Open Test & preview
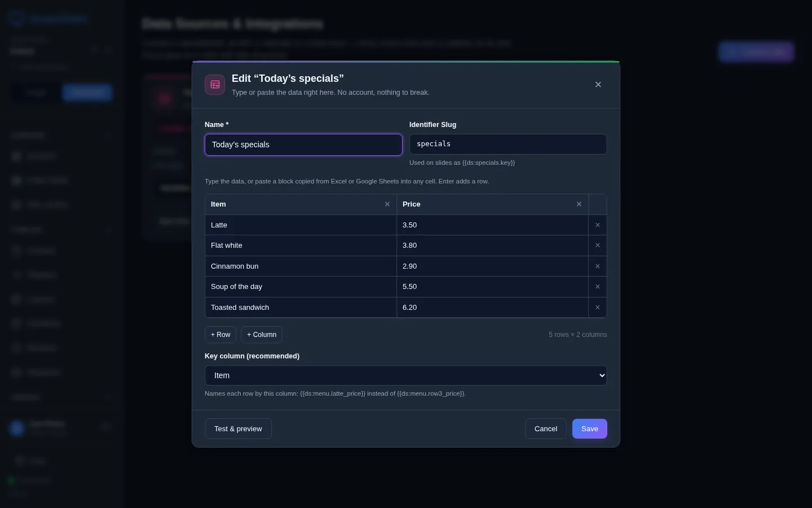812x508 pixels. point(238,429)
